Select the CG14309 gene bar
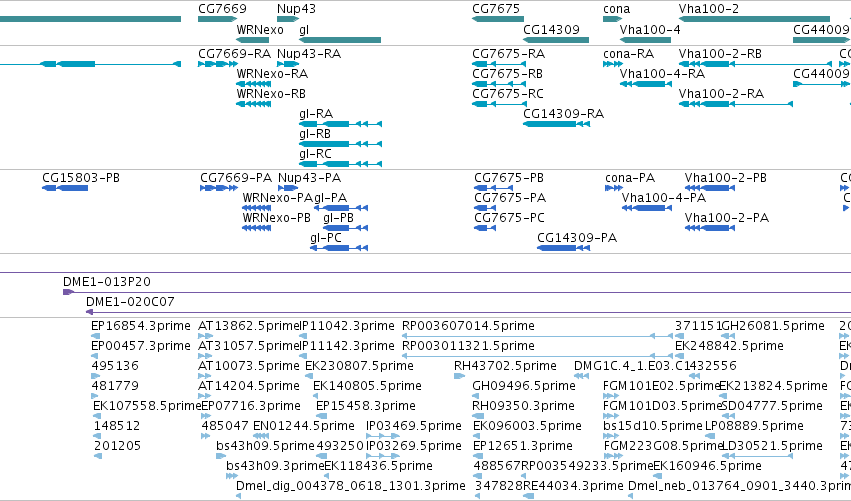Screen dimensions: 851x501 [x=556, y=40]
